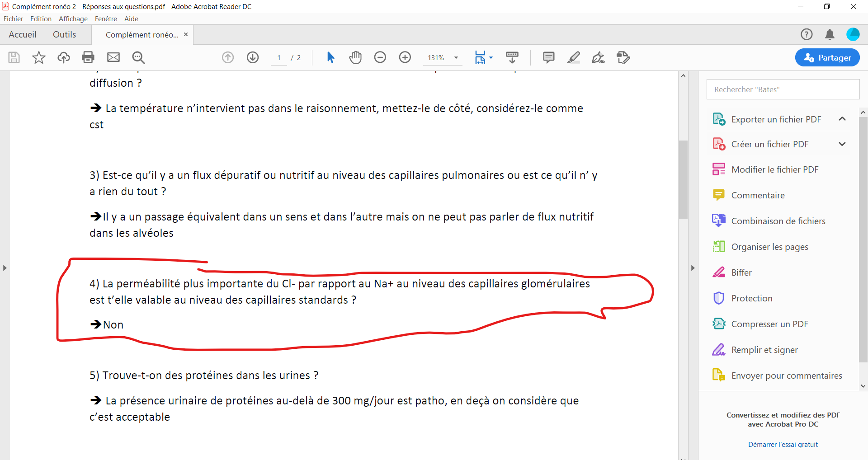Collapse the right tools pane
The image size is (868, 460).
(693, 268)
